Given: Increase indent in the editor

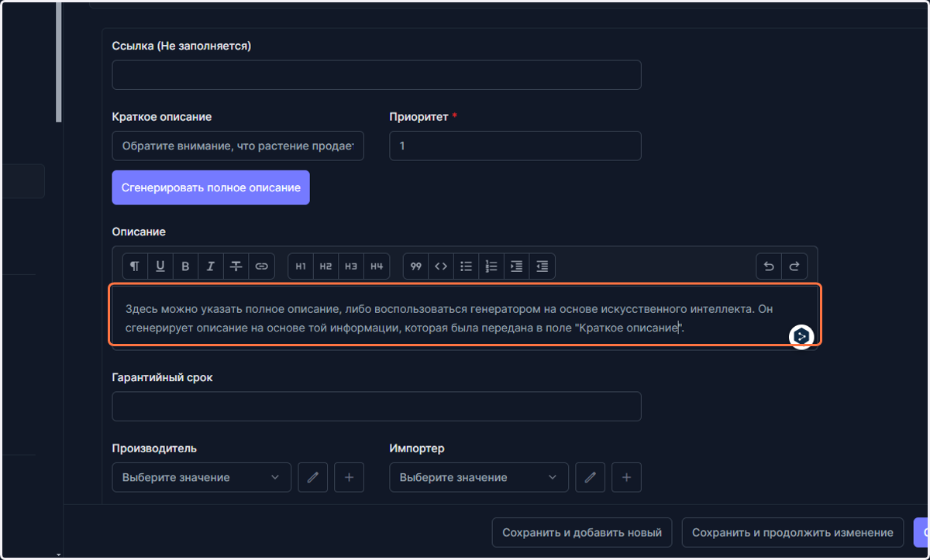Looking at the screenshot, I should click(517, 266).
